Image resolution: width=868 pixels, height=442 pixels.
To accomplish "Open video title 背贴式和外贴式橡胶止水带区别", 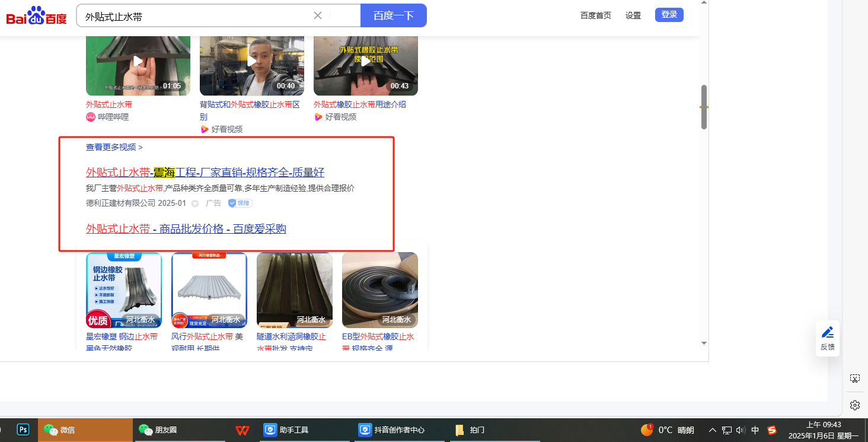I will pyautogui.click(x=250, y=110).
